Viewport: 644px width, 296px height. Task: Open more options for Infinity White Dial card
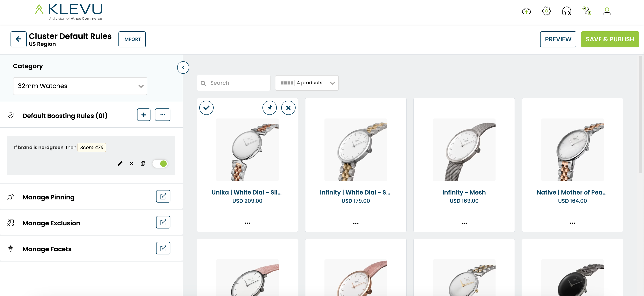coord(356,223)
